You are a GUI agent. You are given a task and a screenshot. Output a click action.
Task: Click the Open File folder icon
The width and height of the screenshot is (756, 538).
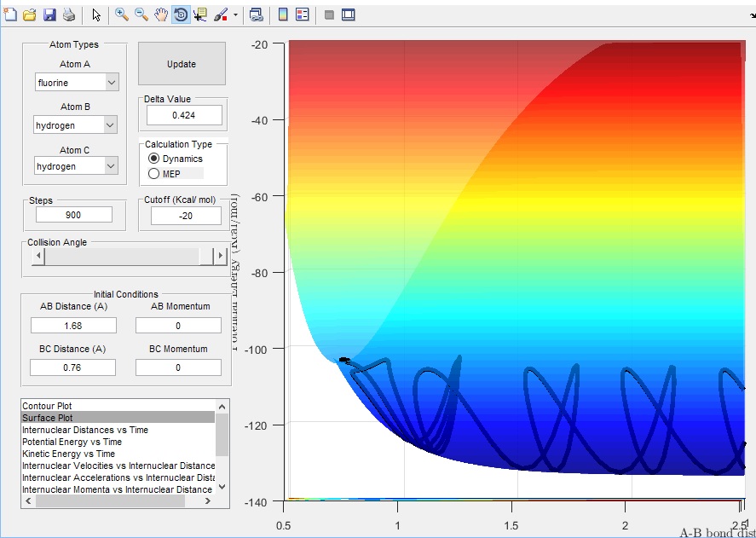(x=30, y=14)
